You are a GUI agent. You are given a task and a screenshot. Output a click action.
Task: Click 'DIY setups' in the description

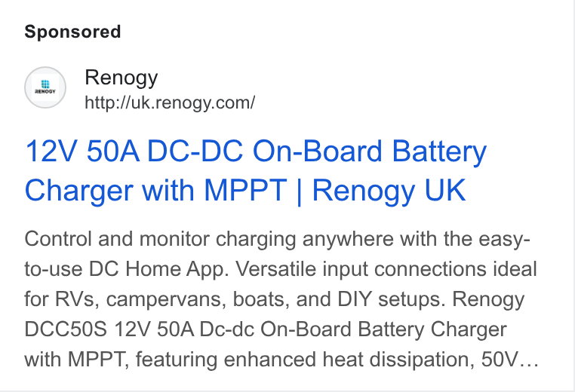392,299
